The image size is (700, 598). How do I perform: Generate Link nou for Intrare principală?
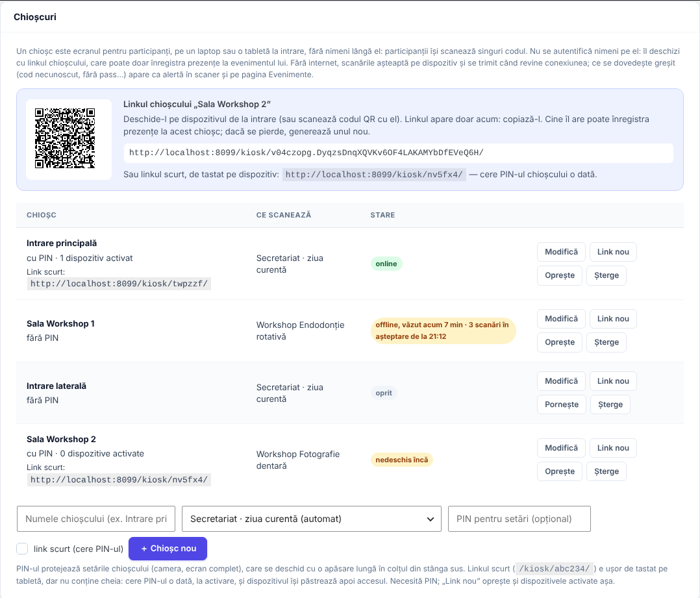(613, 252)
